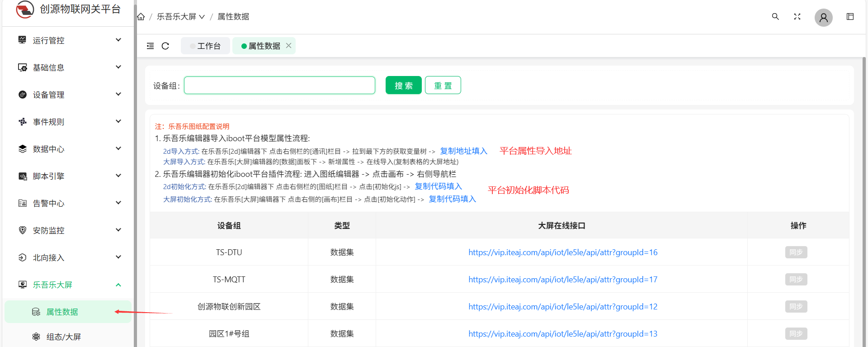The image size is (868, 347).
Task: Click the home icon in breadcrumb
Action: [x=141, y=17]
